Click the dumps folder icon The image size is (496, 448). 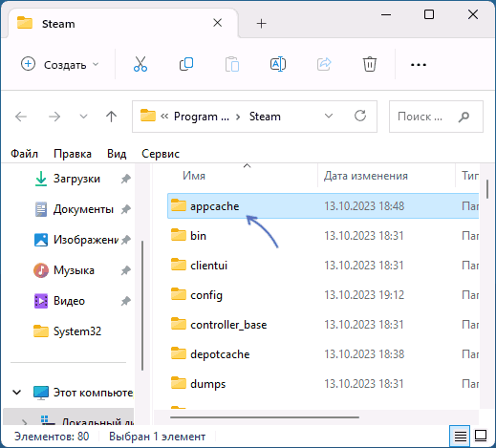point(179,383)
